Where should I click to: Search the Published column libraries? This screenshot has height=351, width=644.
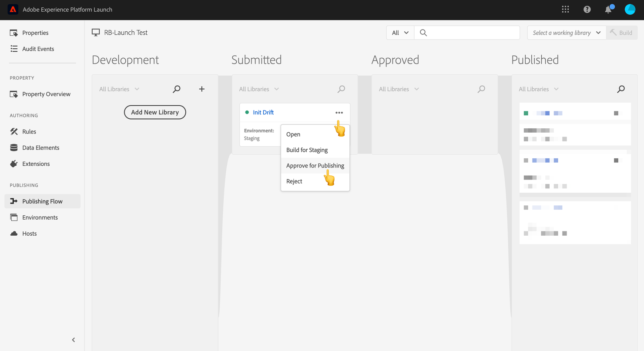tap(621, 89)
